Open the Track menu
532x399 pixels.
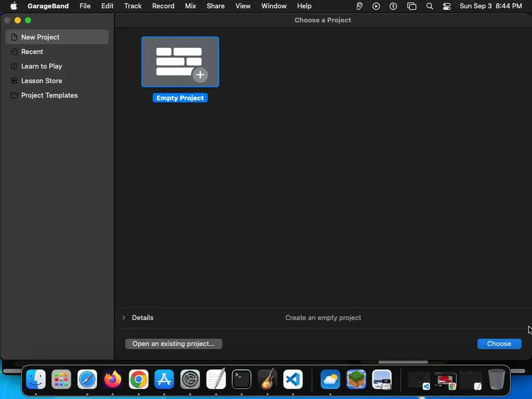132,6
